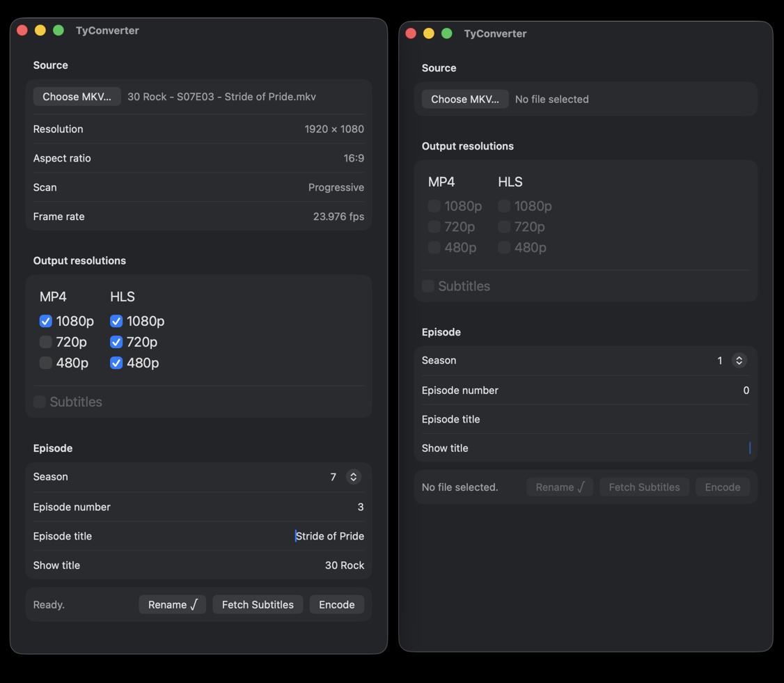Close the left TyConverter window
Image resolution: width=784 pixels, height=683 pixels.
[x=22, y=31]
